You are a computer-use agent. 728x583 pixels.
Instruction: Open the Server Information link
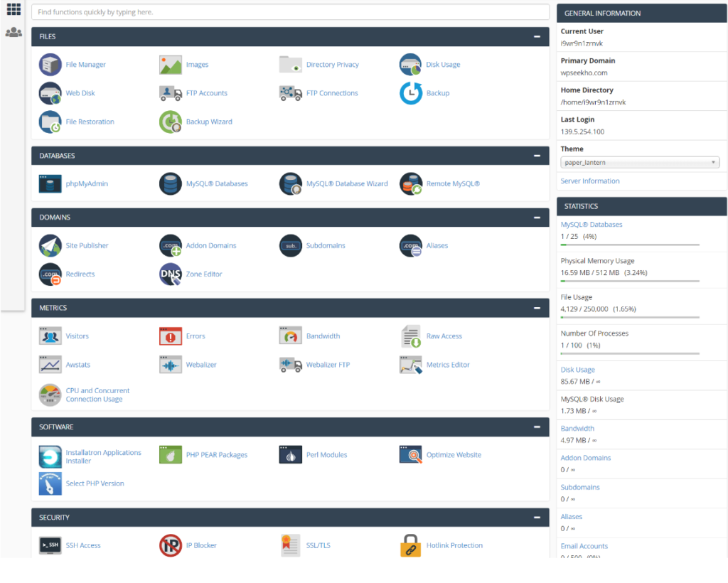[x=589, y=181]
